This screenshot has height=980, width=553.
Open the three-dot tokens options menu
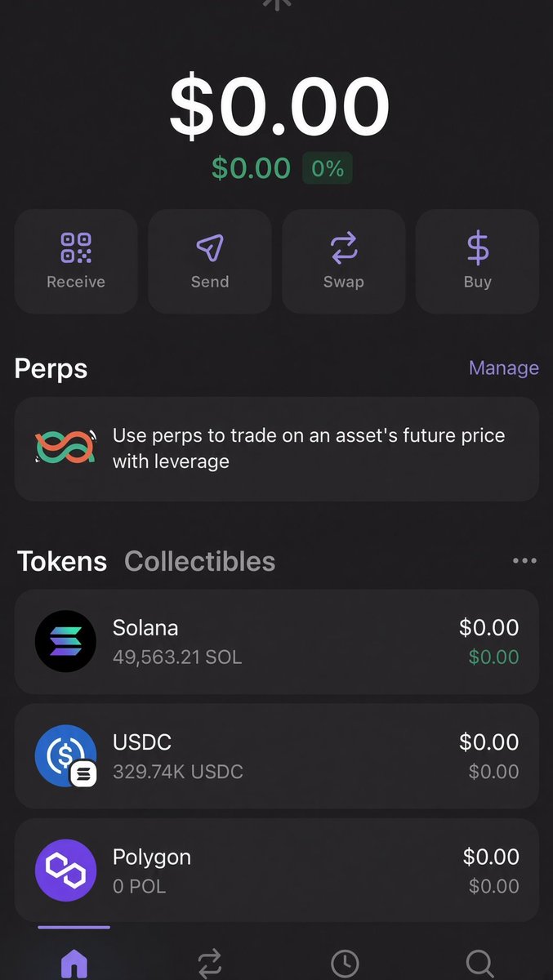coord(524,561)
